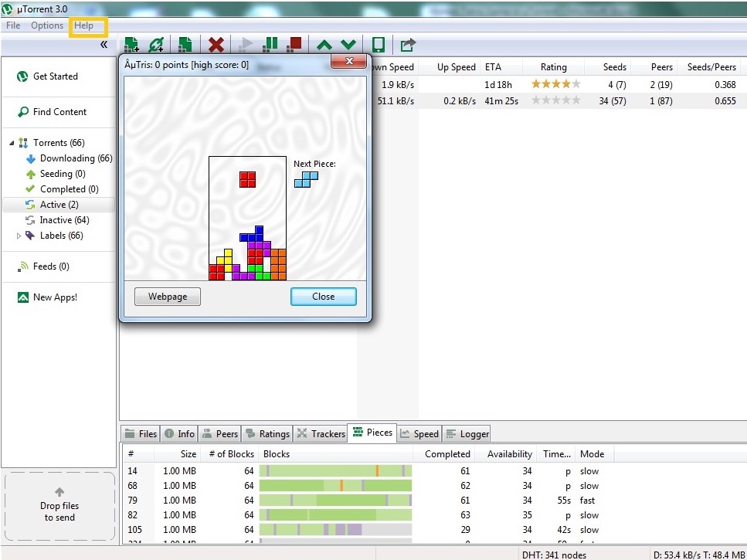Set star rating in the 41m 25s torrent row
The width and height of the screenshot is (747, 560).
[556, 100]
